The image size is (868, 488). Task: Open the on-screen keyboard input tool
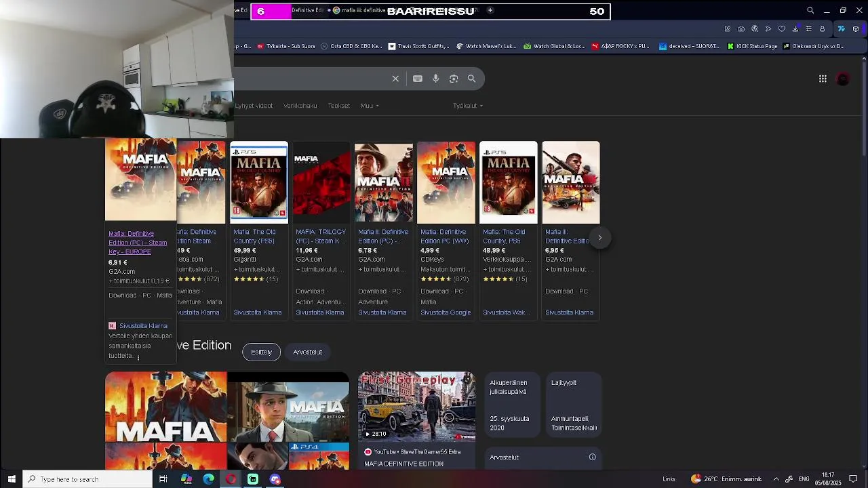(418, 79)
